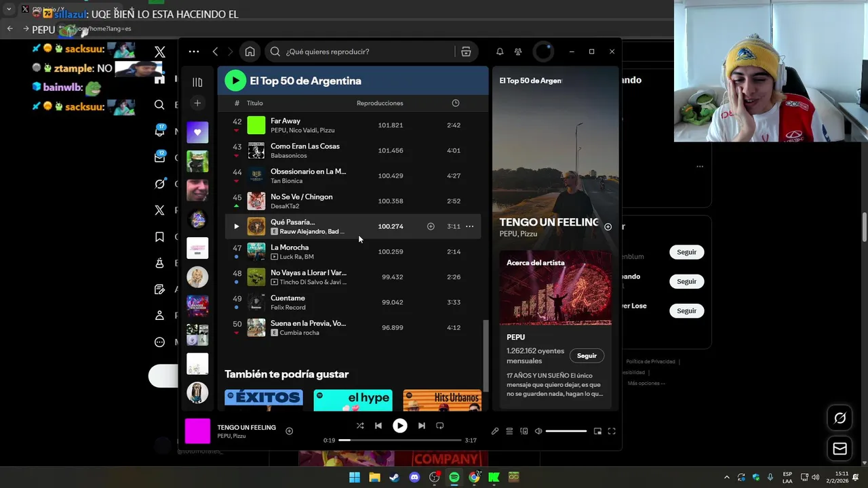Screen dimensions: 868x488
Task: Sort by duration clock icon header
Action: click(x=456, y=103)
